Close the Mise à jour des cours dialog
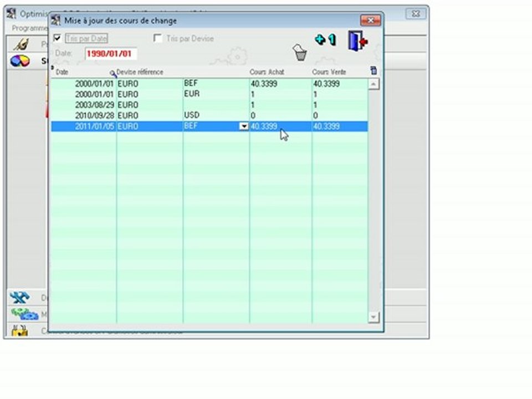Image resolution: width=532 pixels, height=399 pixels. 371,21
